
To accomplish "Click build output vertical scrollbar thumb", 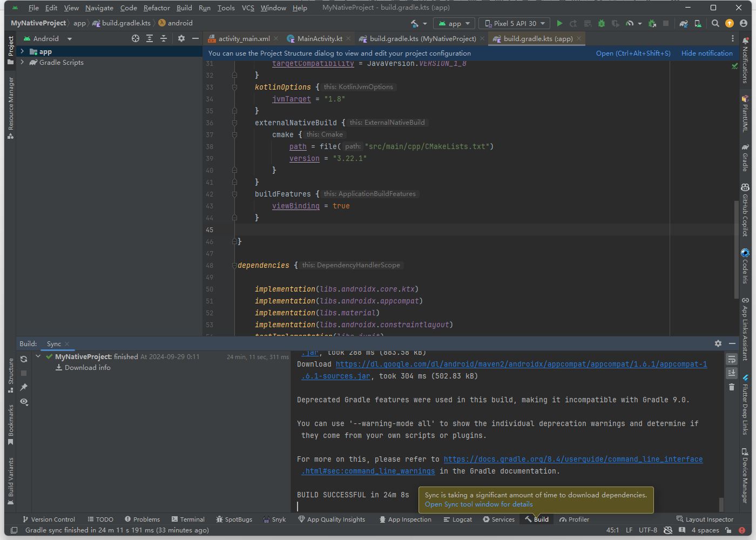I will coord(721,504).
